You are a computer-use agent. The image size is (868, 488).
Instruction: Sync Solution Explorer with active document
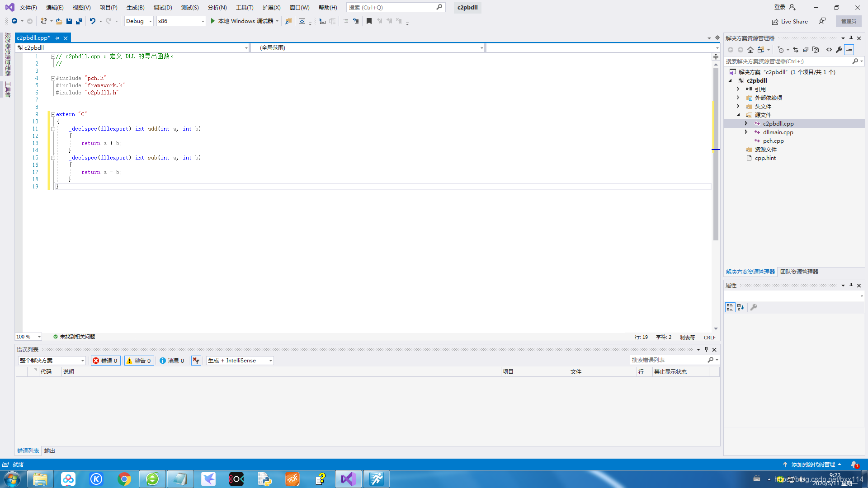tap(795, 50)
